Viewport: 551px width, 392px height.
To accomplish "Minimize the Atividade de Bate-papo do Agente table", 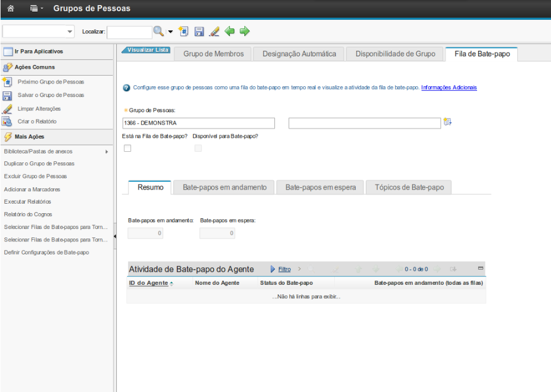I will pos(480,268).
